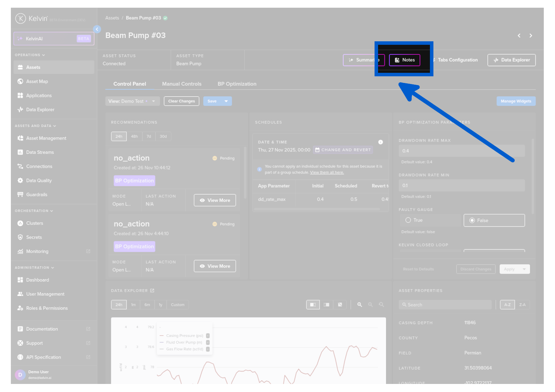
Task: Open Asset Map in sidebar
Action: click(x=37, y=82)
